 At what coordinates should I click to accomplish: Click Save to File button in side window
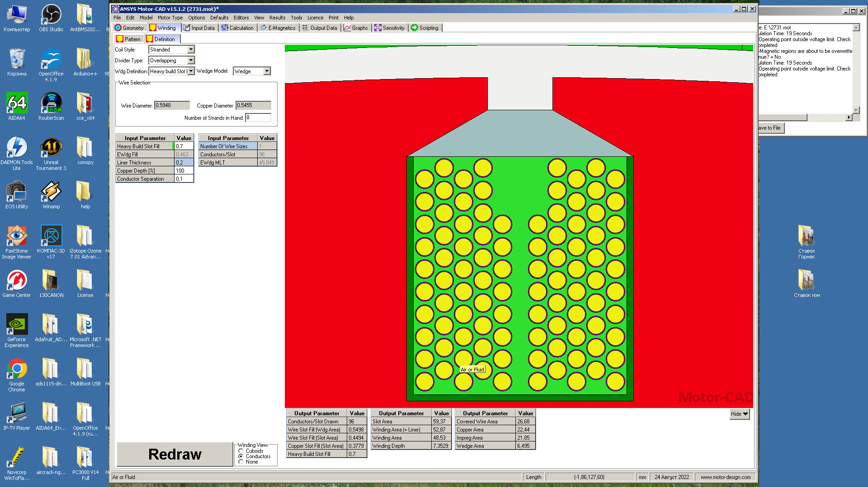pyautogui.click(x=770, y=128)
